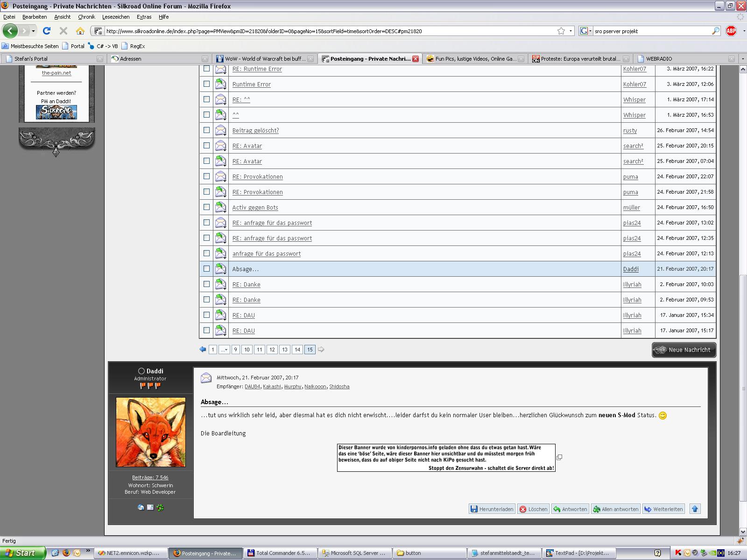747x560 pixels.
Task: Go to previous page arrow in pagination
Action: tap(203, 350)
